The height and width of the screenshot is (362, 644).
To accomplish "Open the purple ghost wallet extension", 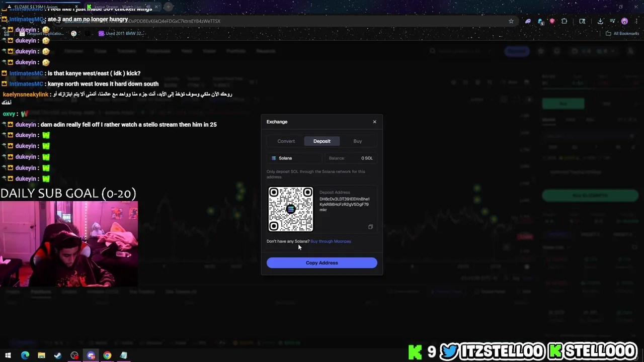I will tap(528, 21).
